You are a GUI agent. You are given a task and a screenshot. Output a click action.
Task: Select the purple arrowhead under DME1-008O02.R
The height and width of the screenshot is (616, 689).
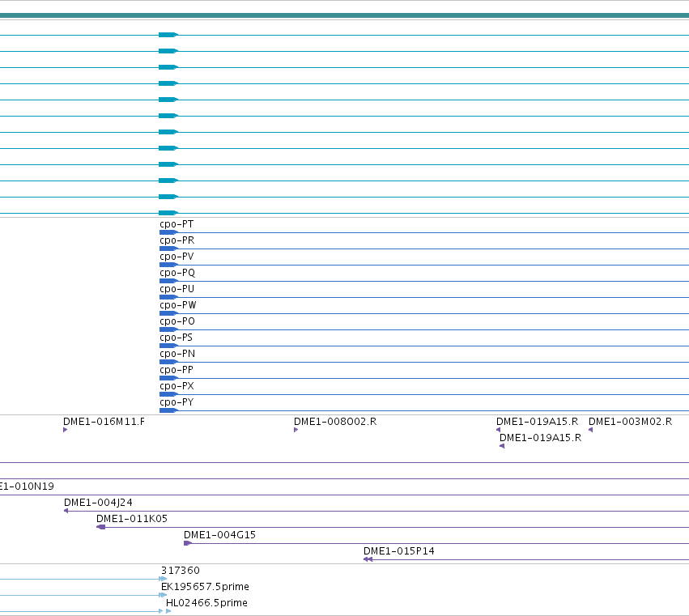[x=296, y=430]
